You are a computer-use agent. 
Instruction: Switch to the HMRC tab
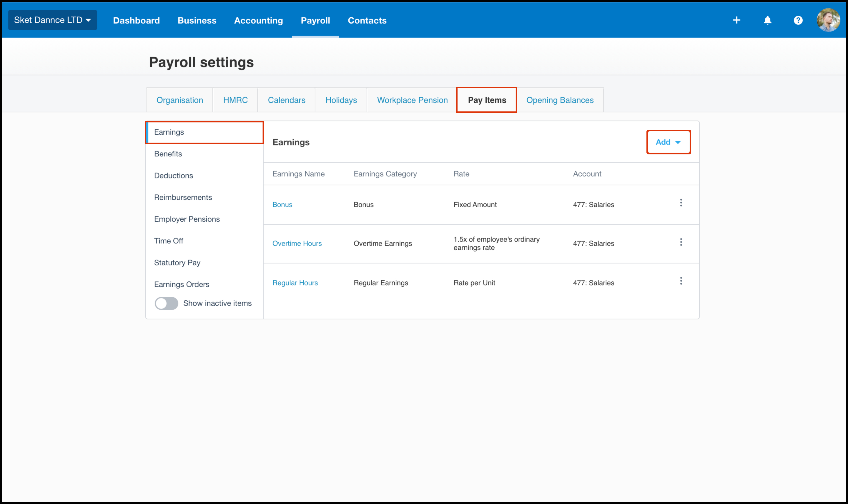click(235, 100)
